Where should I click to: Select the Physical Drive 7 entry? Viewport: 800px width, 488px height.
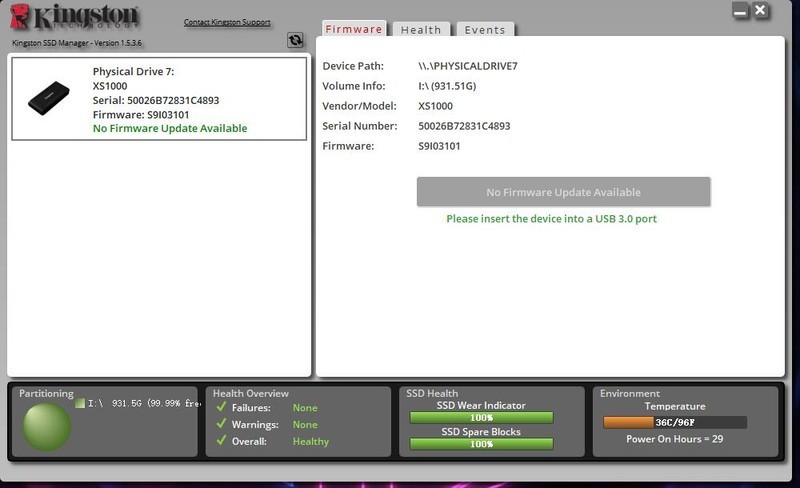point(159,99)
